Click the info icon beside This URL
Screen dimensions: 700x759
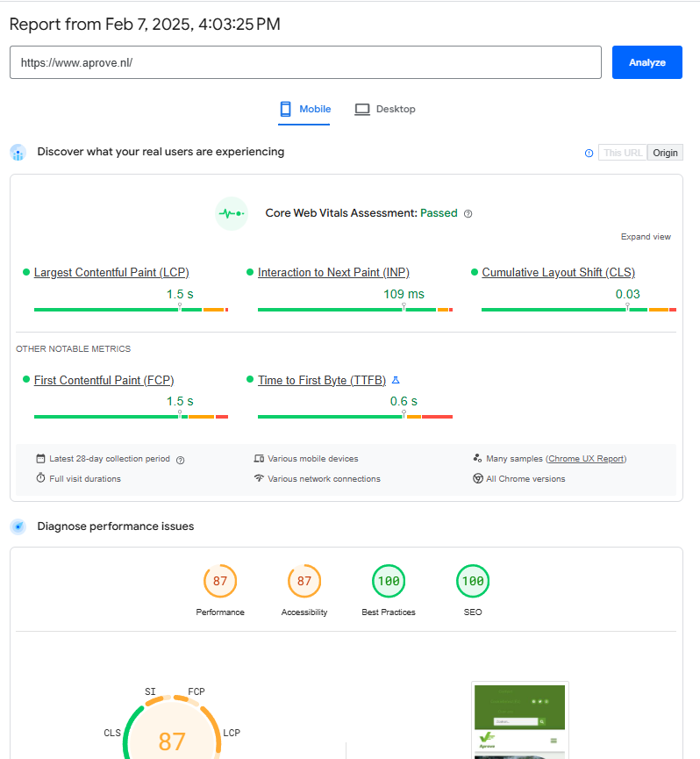coord(589,153)
